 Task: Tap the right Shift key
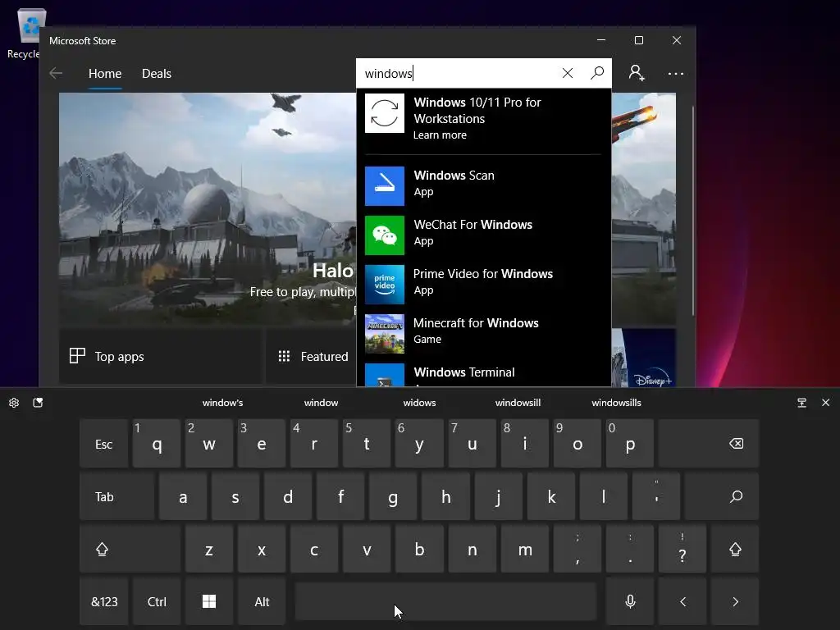tap(735, 549)
